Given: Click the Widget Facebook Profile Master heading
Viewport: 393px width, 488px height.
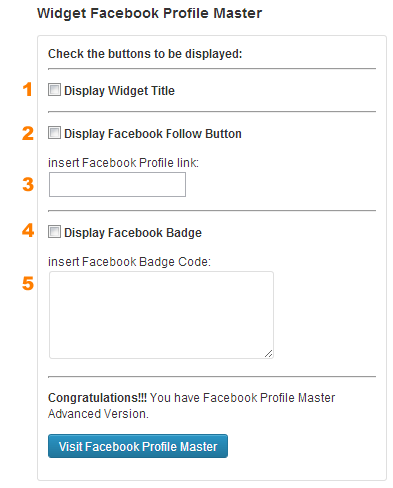Looking at the screenshot, I should (149, 13).
